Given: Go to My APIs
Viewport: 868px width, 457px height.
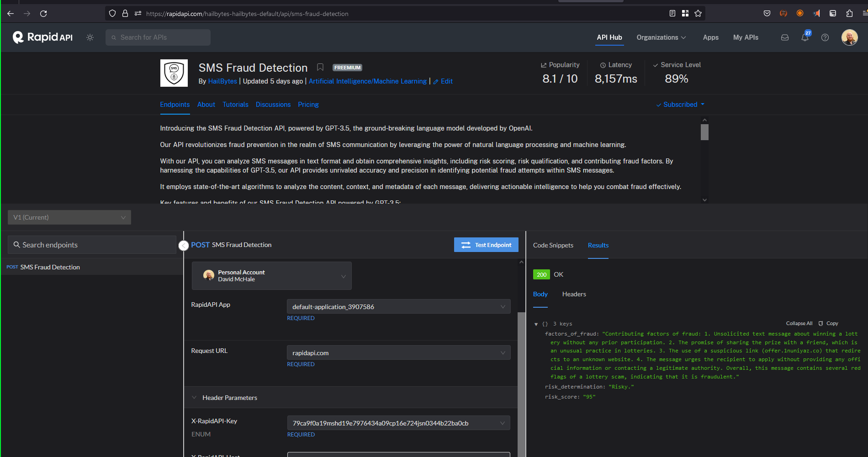Looking at the screenshot, I should [x=746, y=37].
